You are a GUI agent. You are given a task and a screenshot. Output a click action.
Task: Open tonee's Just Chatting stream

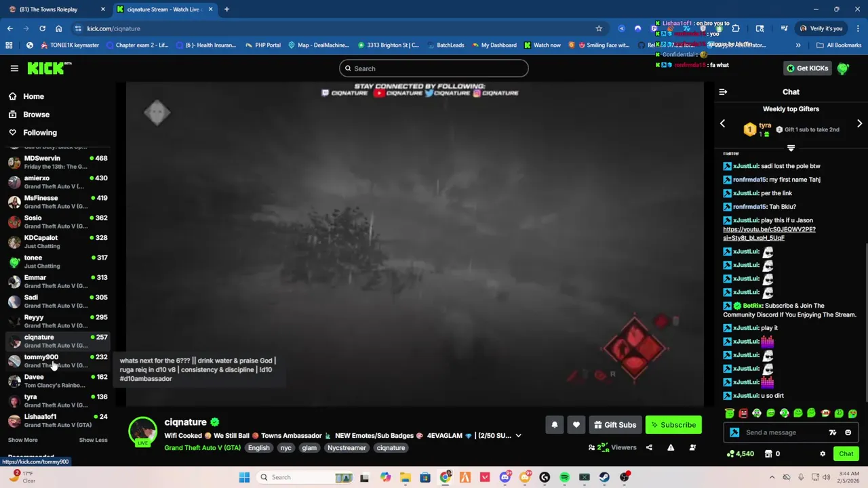tap(57, 262)
